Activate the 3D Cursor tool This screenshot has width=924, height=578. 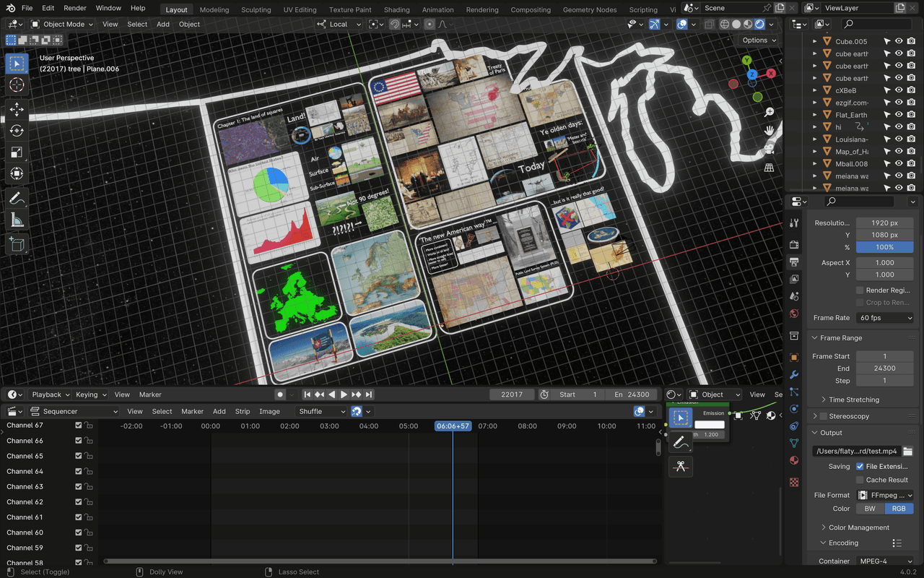[16, 85]
